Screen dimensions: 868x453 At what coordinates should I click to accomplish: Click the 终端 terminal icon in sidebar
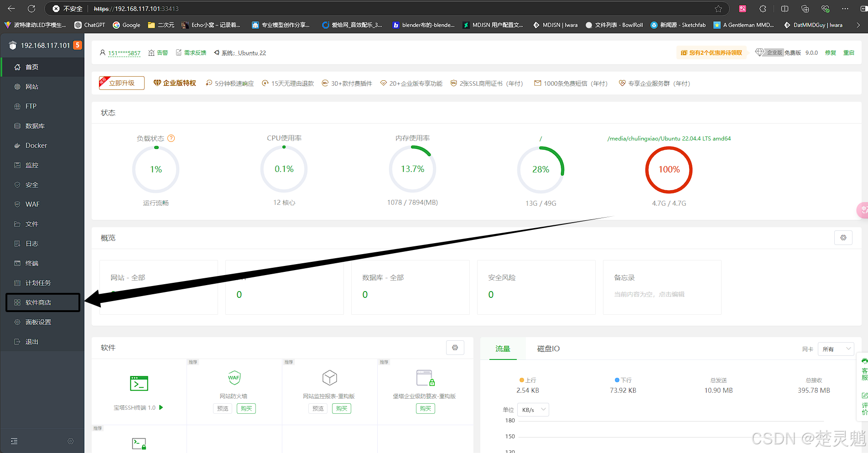point(17,263)
